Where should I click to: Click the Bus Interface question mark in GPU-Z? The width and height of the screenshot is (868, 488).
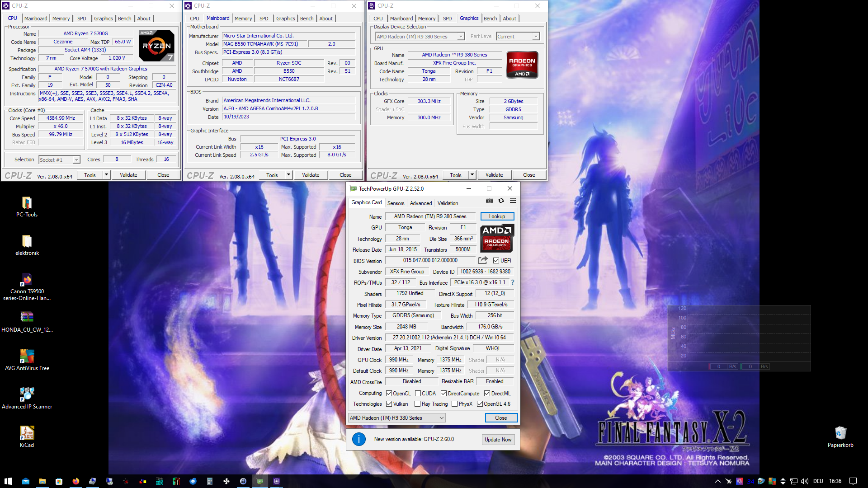(512, 282)
